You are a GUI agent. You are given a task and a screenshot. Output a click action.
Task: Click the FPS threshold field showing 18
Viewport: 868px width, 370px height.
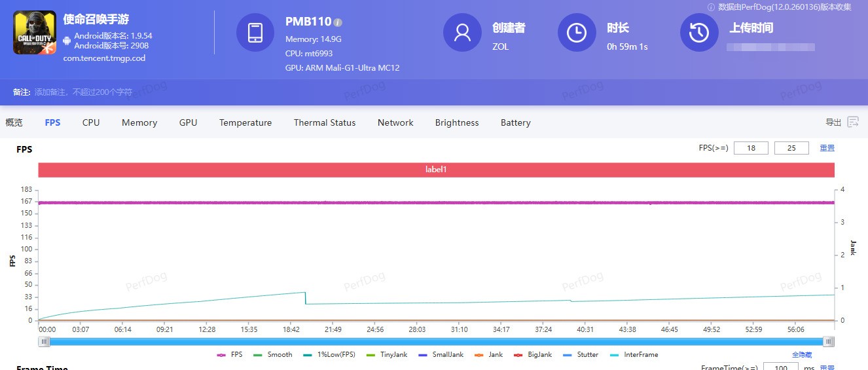click(x=751, y=148)
